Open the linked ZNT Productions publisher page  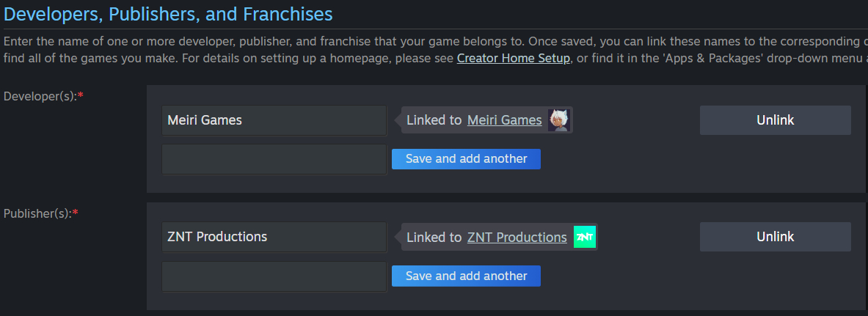[x=517, y=238]
